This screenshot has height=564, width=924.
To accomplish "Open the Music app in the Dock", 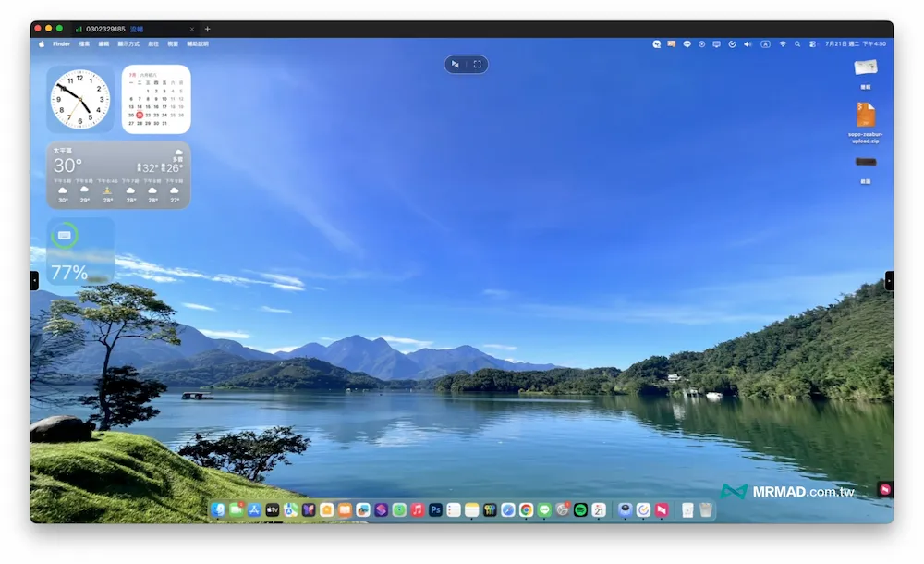I will (418, 509).
